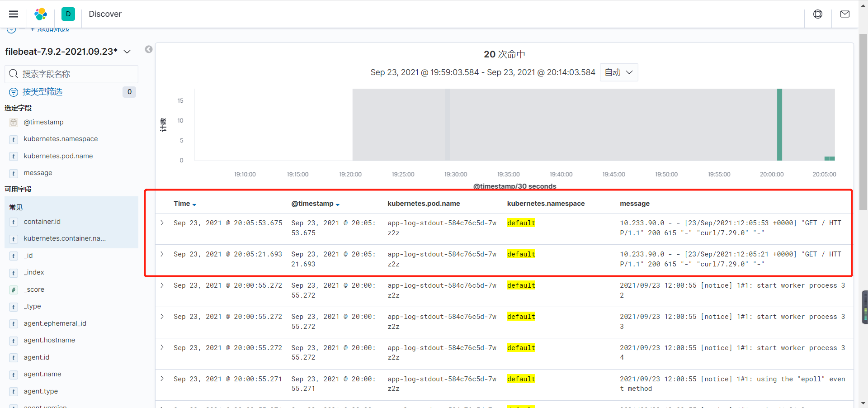Open the filebeat-7.9.2-2021.09.23* index pattern dropdown

click(x=68, y=52)
